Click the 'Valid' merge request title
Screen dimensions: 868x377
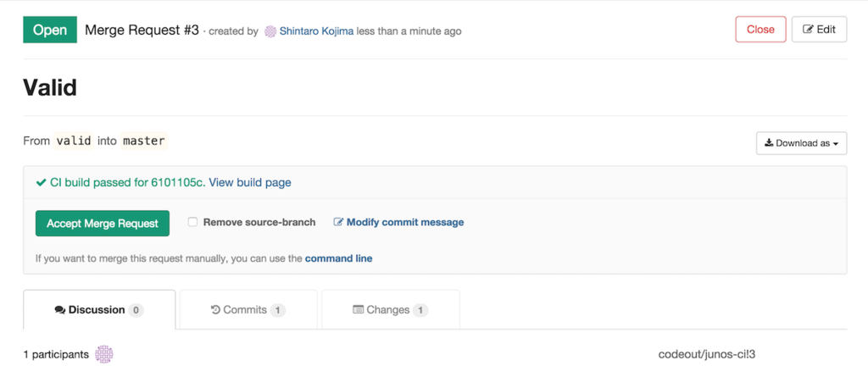[x=50, y=87]
